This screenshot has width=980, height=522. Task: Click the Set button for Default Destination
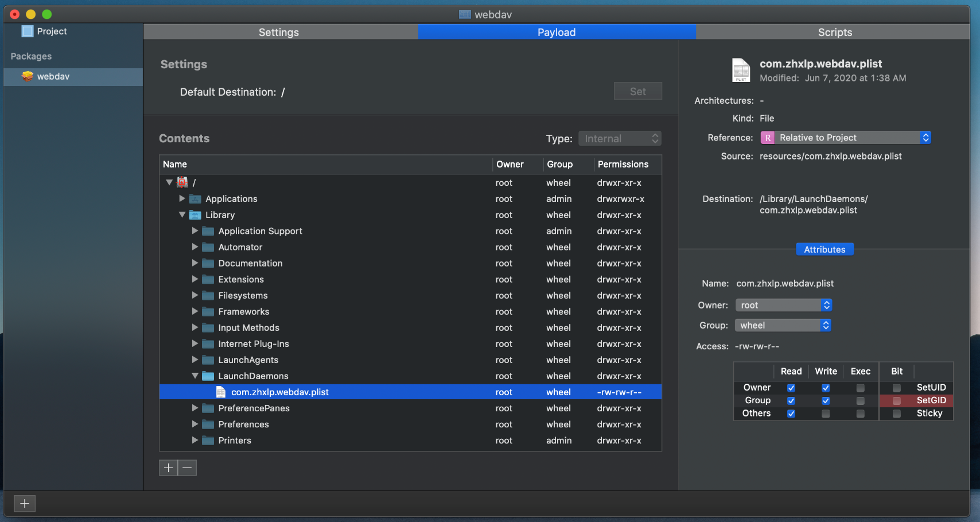(x=637, y=91)
